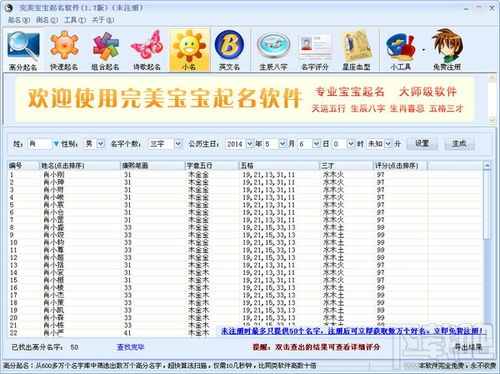The height and width of the screenshot is (374, 500).
Task: Click the 三才 column header
Action: [346, 165]
